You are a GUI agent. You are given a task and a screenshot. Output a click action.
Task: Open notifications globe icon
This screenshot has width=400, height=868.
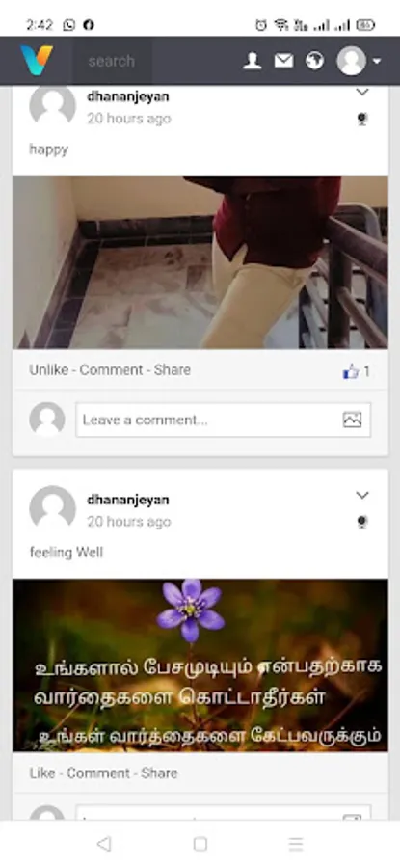click(315, 61)
